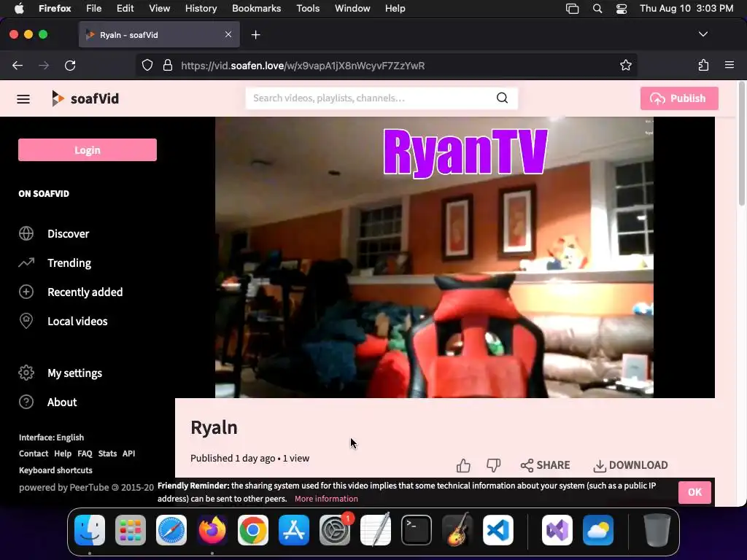The width and height of the screenshot is (747, 560).
Task: Open the Bookmarks menu
Action: click(x=256, y=9)
